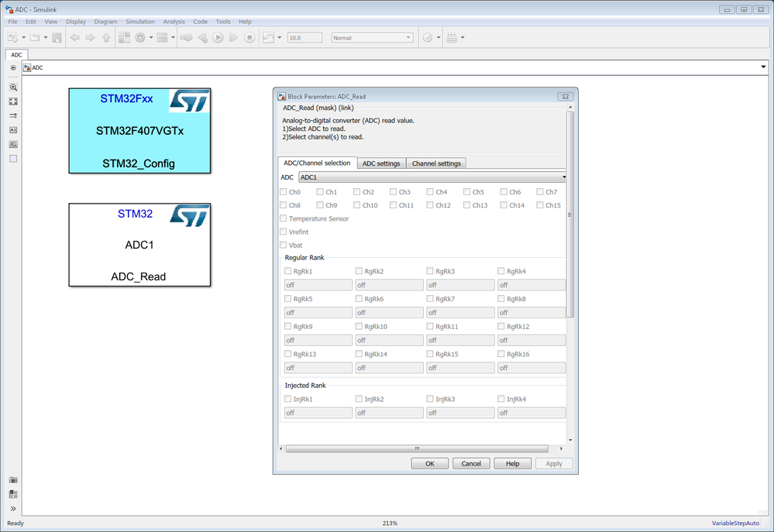This screenshot has width=774, height=532.
Task: Click the Simulation Data Inspector scope icon
Action: (x=269, y=37)
